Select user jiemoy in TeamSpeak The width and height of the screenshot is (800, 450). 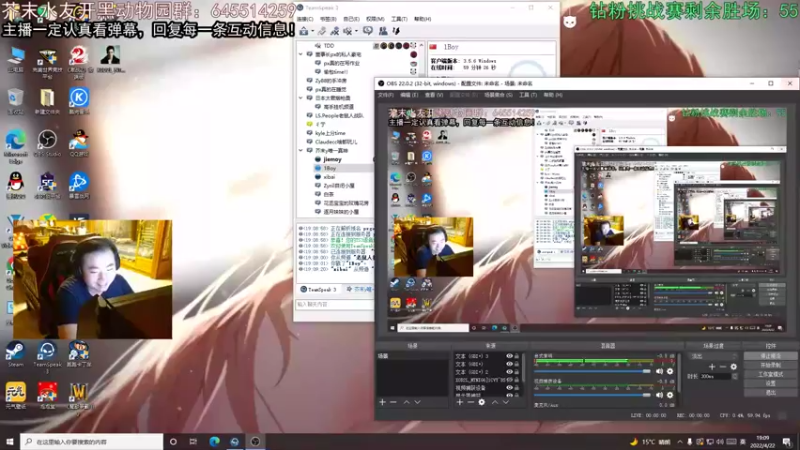pos(332,159)
